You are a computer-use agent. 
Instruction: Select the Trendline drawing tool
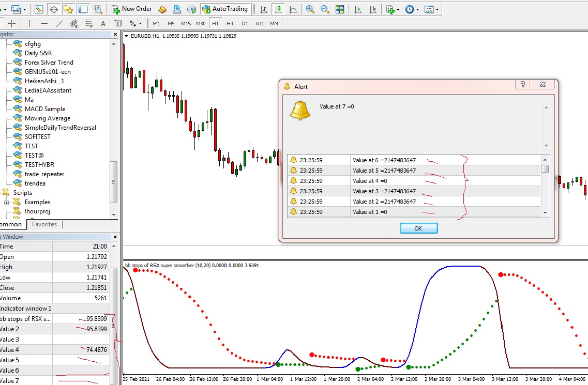point(59,24)
